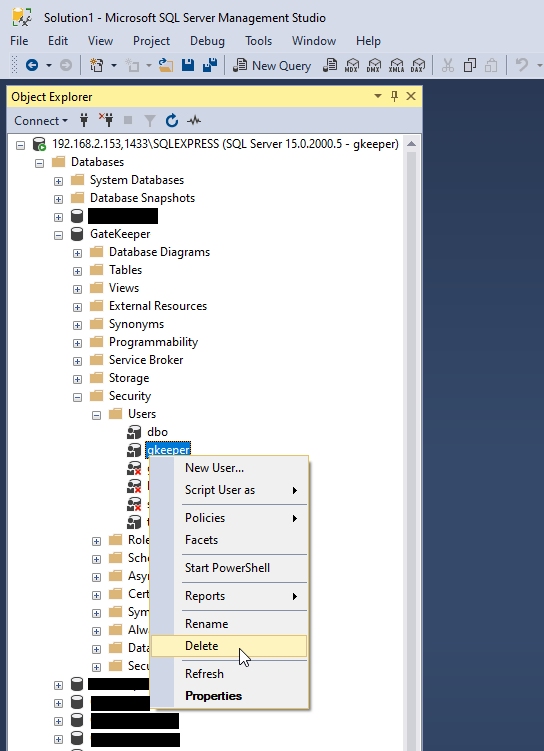Expand the Tables folder
The image size is (544, 751).
77,271
